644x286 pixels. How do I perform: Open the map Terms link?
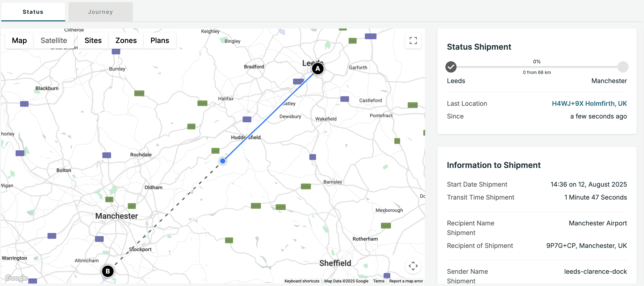378,281
